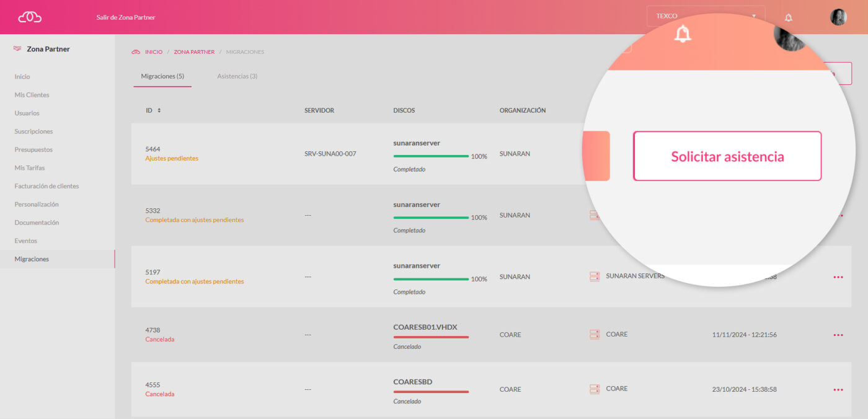Click the handshake icon beside Zona Partner
The image size is (868, 419).
(x=17, y=49)
